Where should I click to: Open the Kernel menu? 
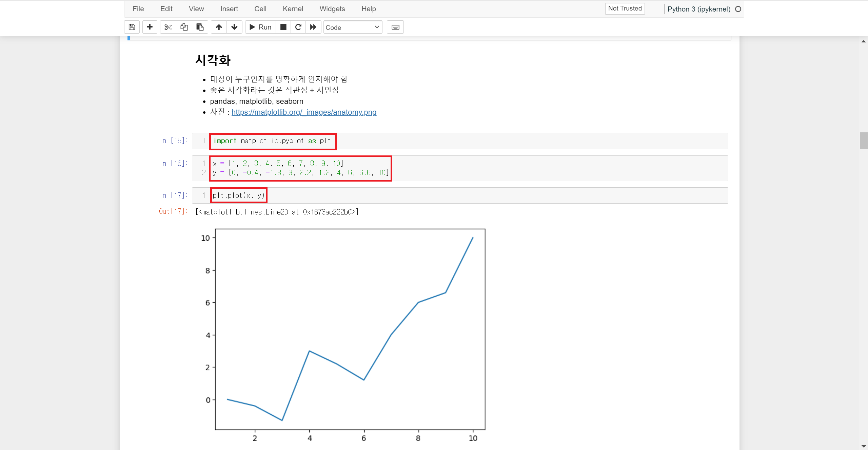tap(293, 9)
